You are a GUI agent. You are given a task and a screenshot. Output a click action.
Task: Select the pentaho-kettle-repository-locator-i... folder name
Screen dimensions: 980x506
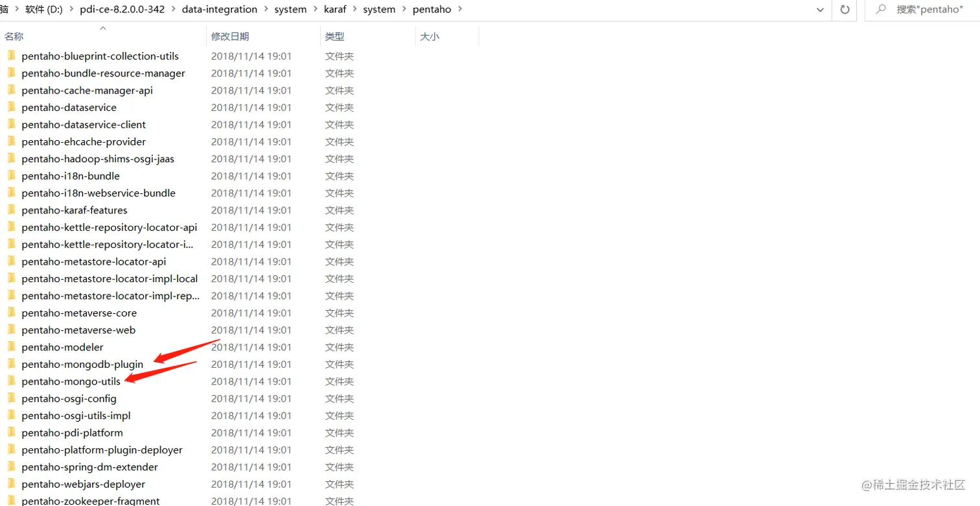pos(108,245)
